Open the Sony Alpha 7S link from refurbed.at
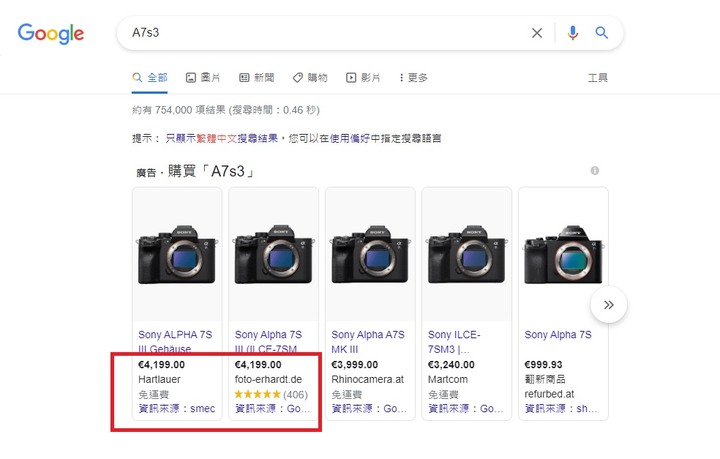This screenshot has width=720, height=459. pos(558,335)
